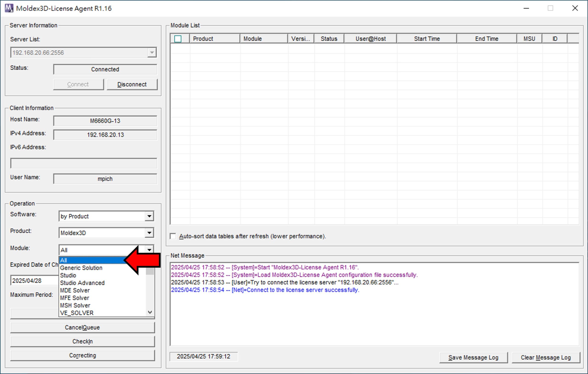Click the log line 'Connect to the license server successfully'
588x374 pixels.
point(265,290)
